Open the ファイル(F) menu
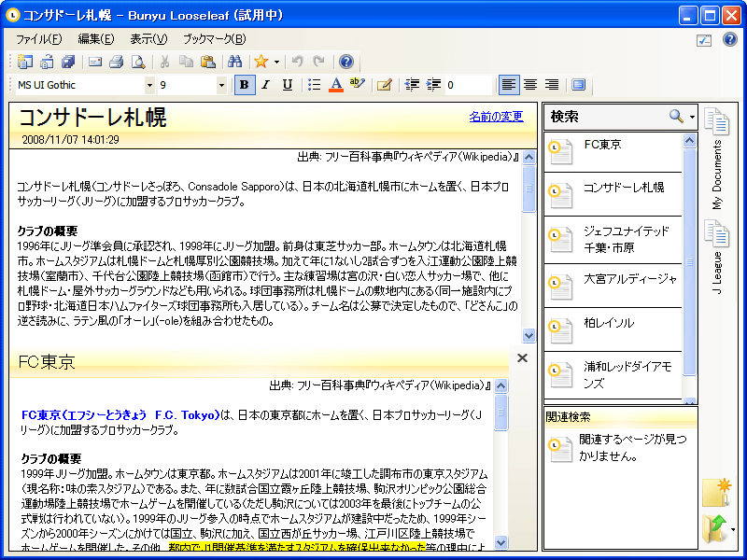The image size is (747, 560). click(39, 39)
